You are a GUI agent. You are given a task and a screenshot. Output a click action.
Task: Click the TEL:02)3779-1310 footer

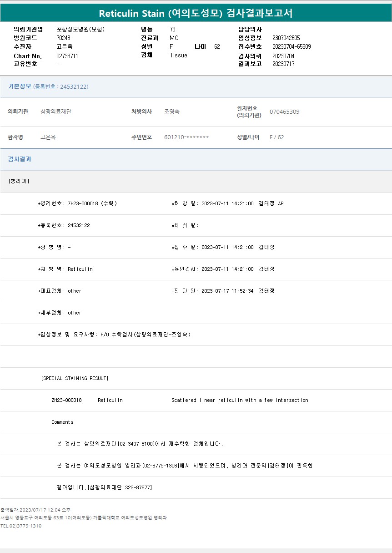point(20,526)
